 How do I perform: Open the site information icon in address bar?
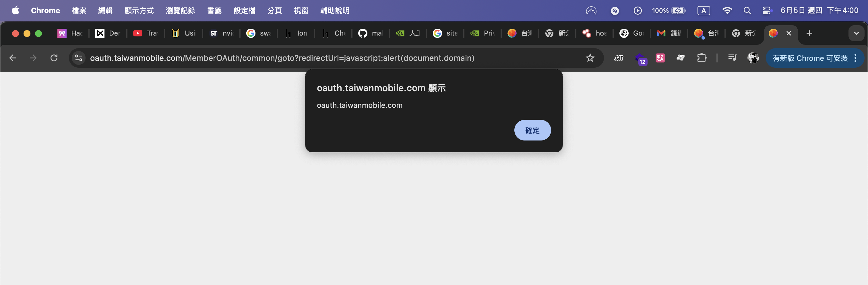79,58
